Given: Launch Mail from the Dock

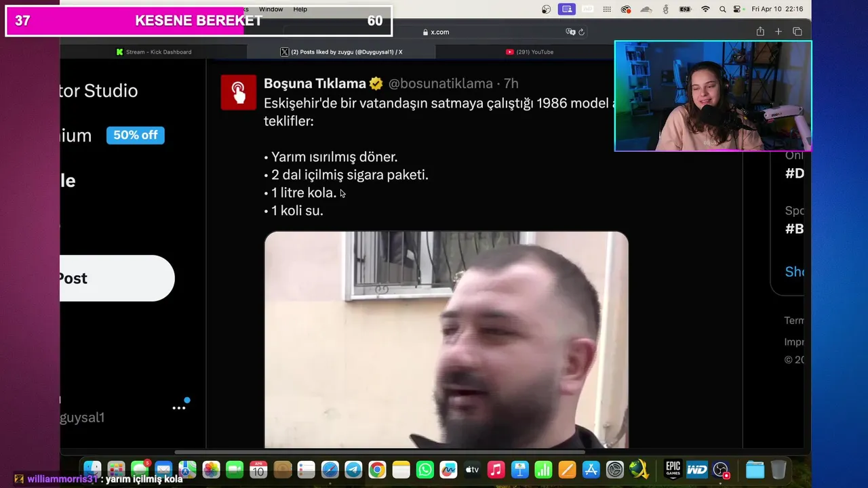Looking at the screenshot, I should coord(163,470).
